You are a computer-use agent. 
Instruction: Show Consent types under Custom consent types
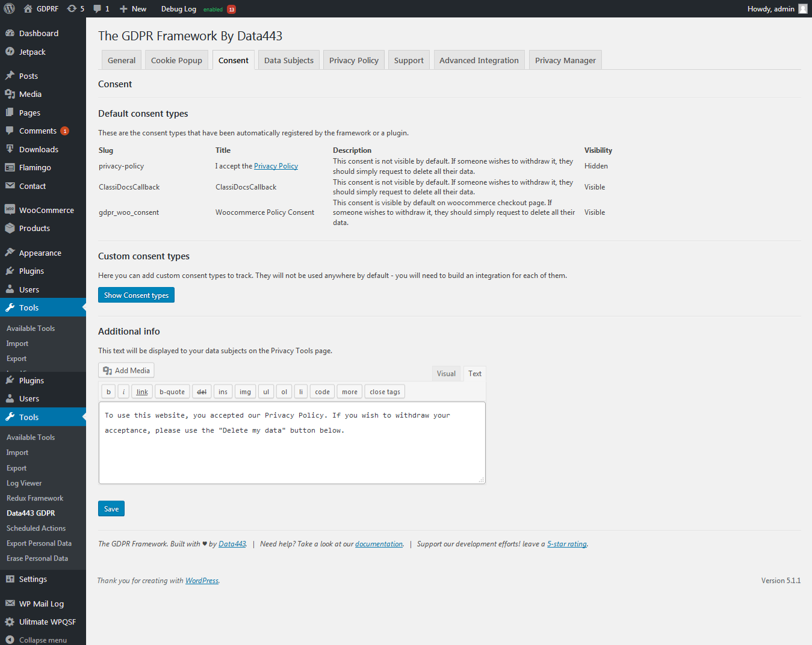[136, 295]
